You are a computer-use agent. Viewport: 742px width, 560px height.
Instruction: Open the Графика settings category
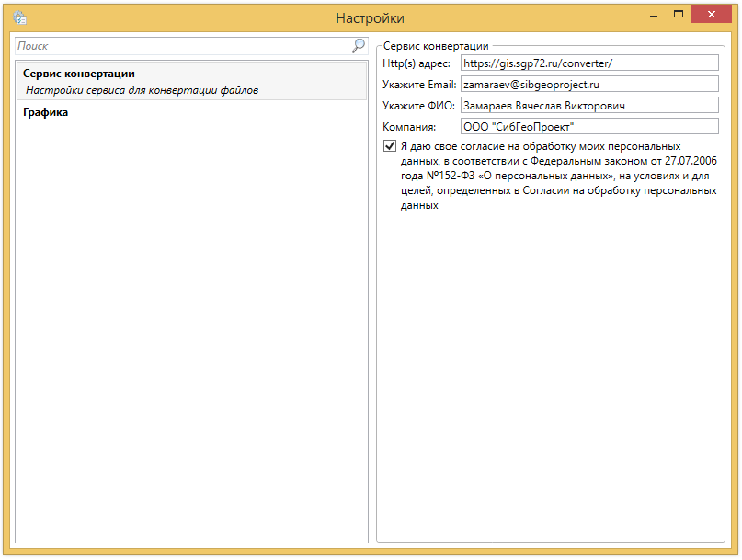coord(46,112)
